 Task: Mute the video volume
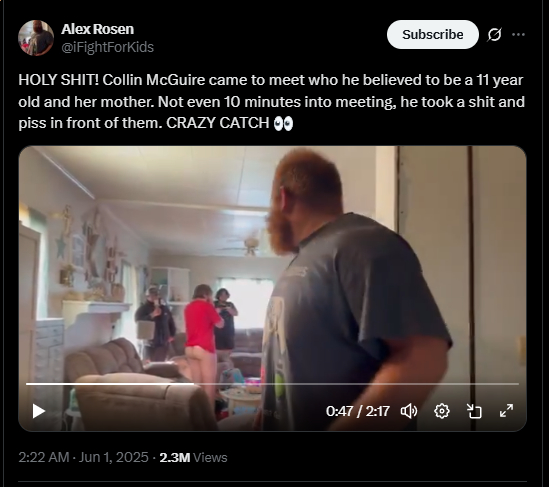click(409, 411)
